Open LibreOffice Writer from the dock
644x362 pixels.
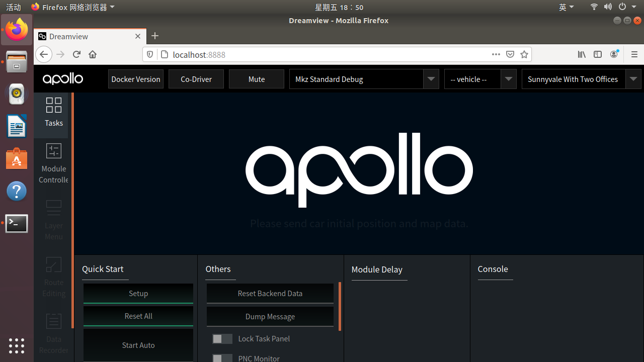pyautogui.click(x=17, y=126)
